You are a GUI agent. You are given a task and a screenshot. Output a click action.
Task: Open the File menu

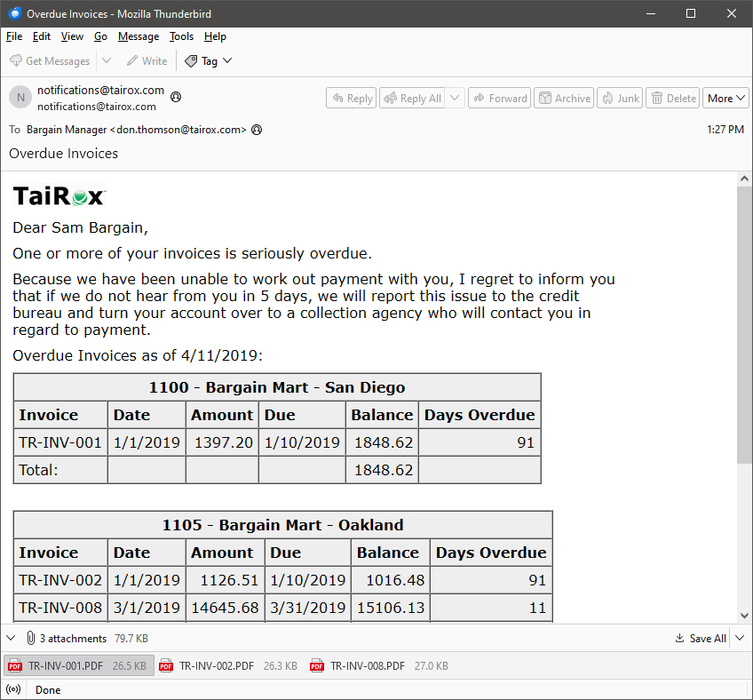click(14, 36)
